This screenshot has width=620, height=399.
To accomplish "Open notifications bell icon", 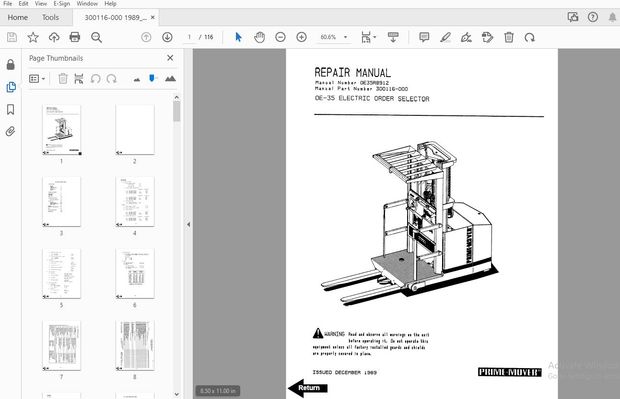I will (x=612, y=17).
